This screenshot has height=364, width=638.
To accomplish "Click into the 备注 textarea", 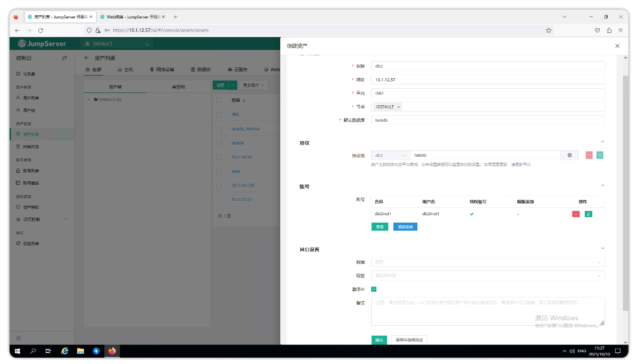I will tap(488, 311).
